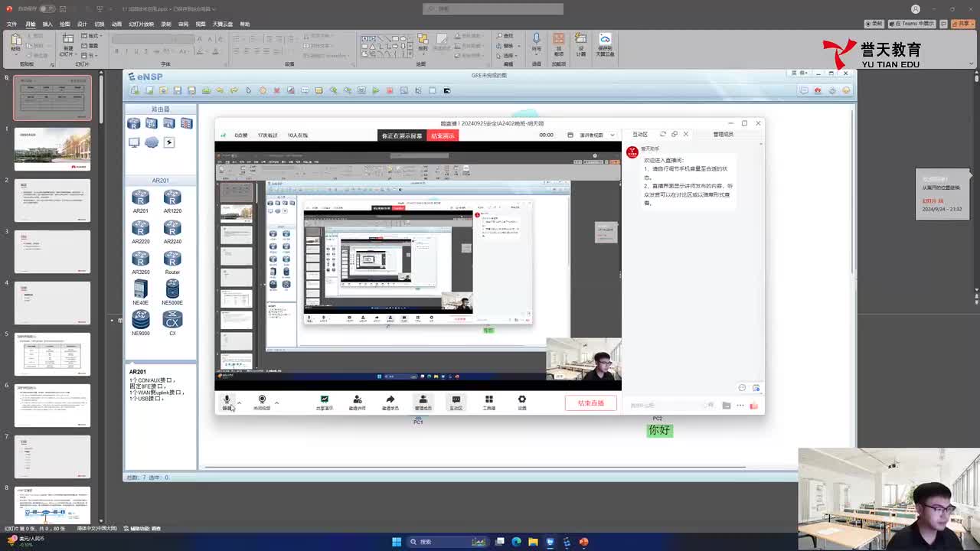
Task: Select the AR3260 router device
Action: [x=140, y=262]
